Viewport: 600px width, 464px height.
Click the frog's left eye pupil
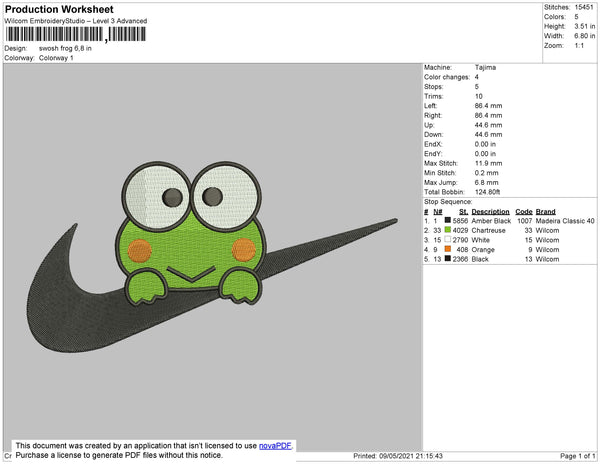tap(172, 197)
